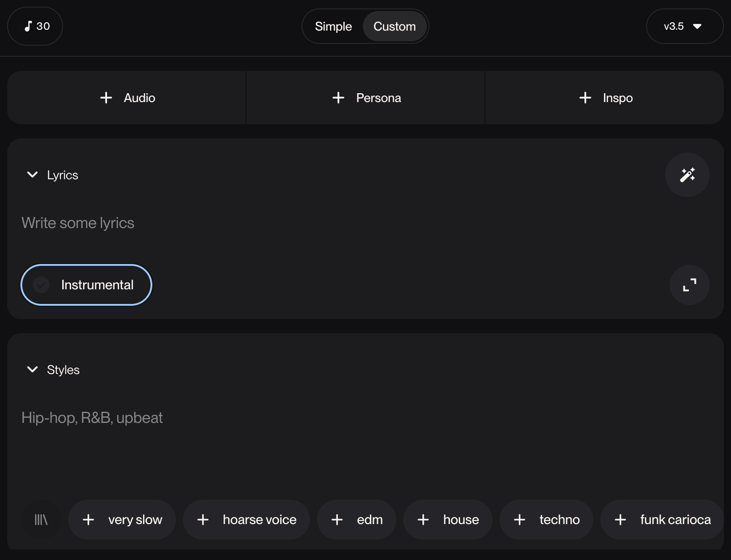
Task: Open the styles library icon
Action: click(41, 520)
